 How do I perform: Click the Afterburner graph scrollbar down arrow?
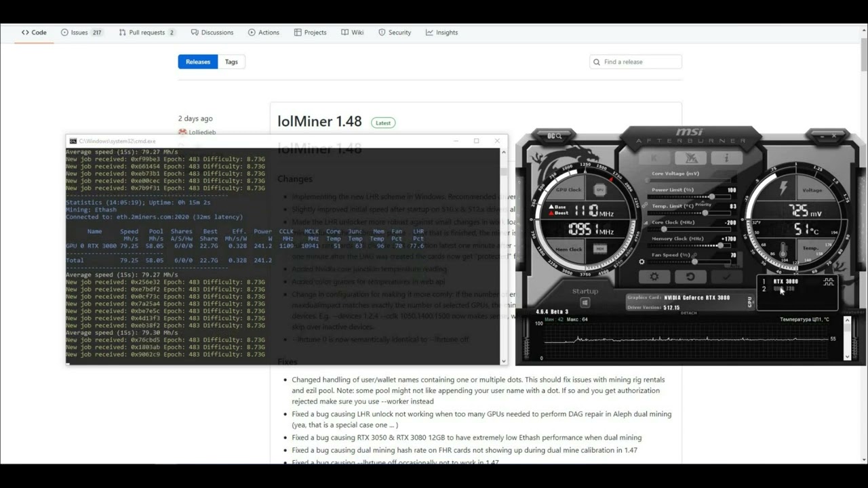[847, 357]
